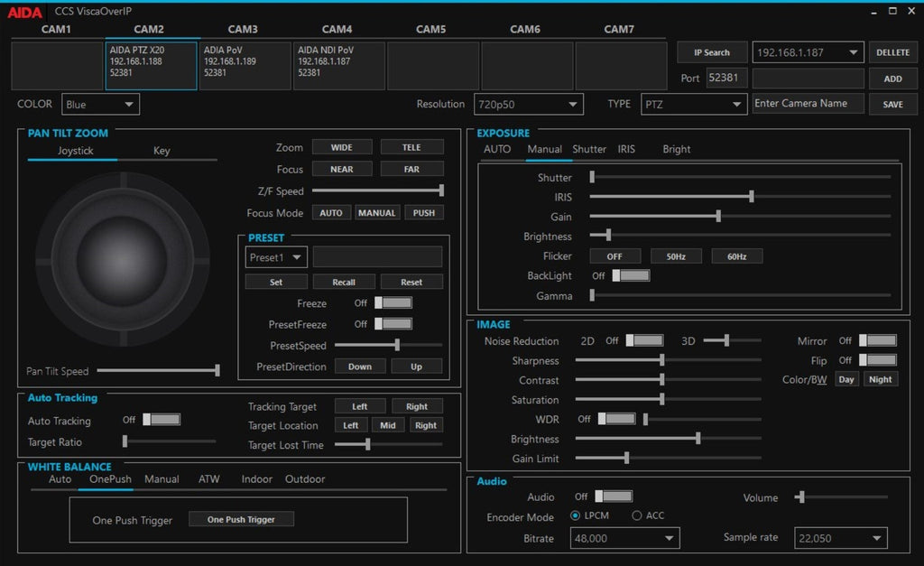Select the ACC encoder mode radio button

point(636,515)
